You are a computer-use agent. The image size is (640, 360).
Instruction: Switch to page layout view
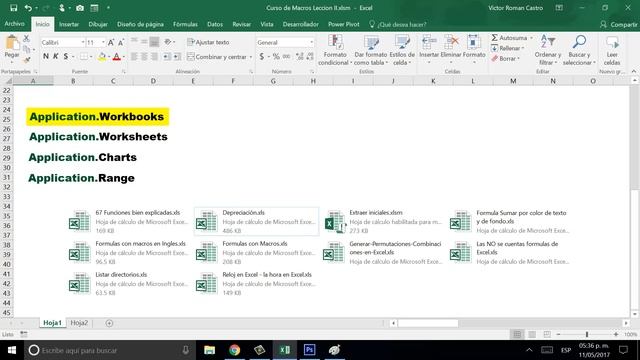coord(532,334)
